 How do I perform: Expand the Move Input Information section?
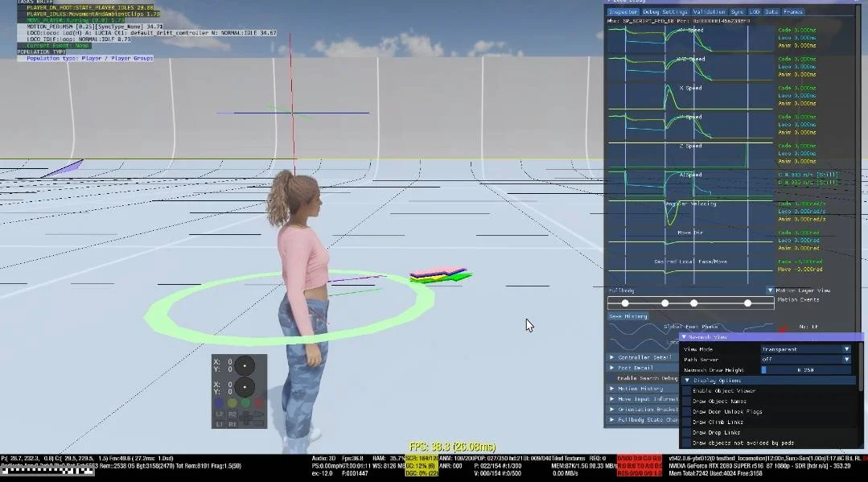coord(644,399)
